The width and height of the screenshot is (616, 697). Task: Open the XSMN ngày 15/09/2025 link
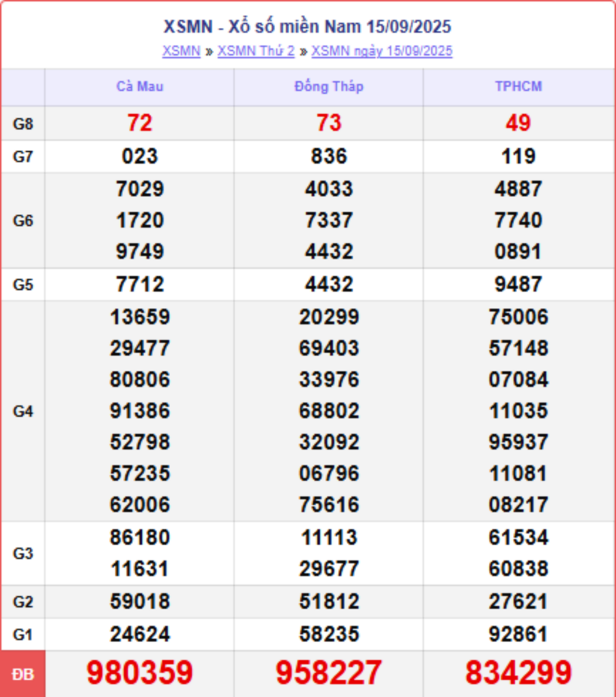[382, 51]
